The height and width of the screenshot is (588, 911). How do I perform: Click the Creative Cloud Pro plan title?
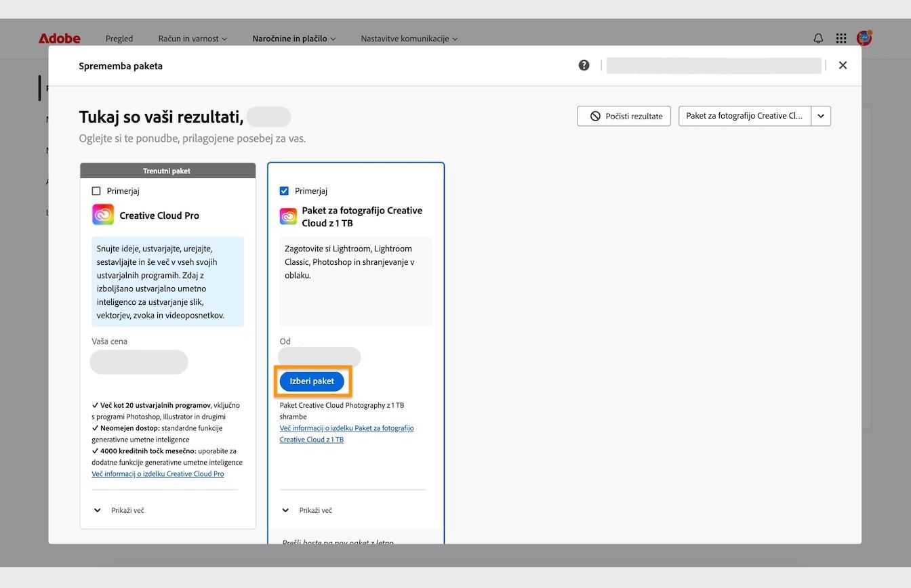[159, 215]
